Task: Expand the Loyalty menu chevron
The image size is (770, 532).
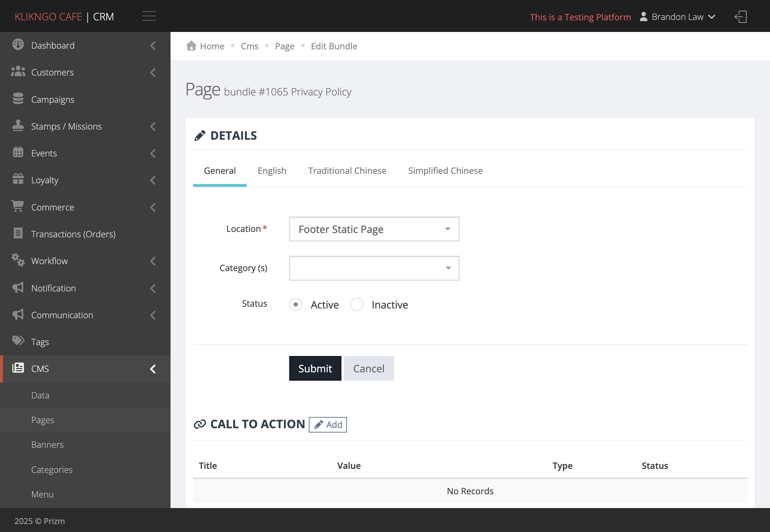Action: point(153,180)
